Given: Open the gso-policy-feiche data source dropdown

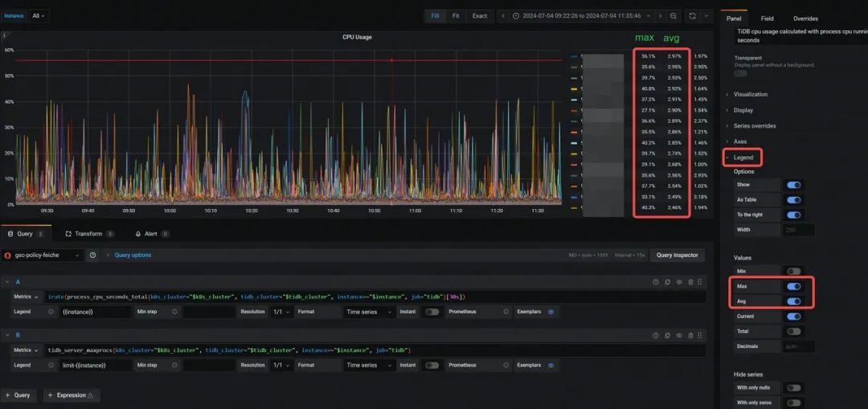Looking at the screenshot, I should [43, 256].
